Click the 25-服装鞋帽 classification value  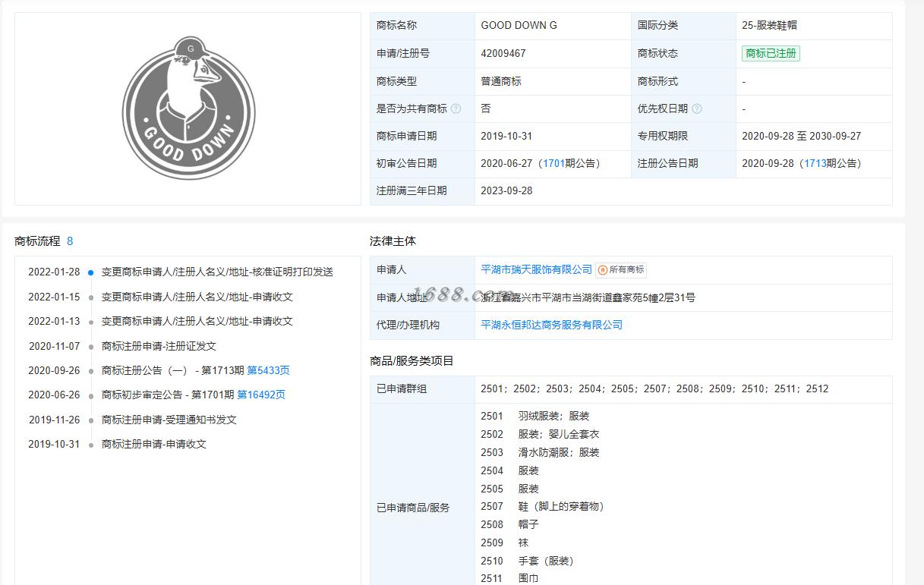[x=770, y=25]
